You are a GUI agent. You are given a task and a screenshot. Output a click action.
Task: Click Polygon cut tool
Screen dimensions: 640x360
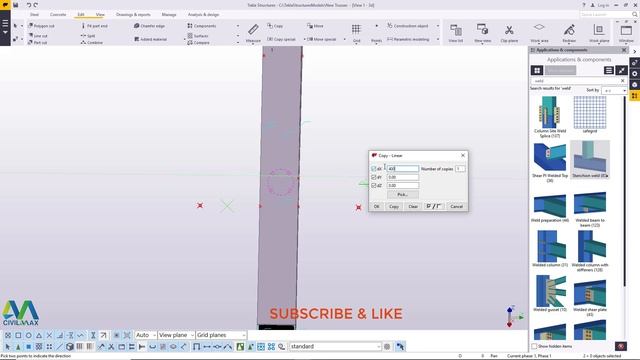(41, 26)
